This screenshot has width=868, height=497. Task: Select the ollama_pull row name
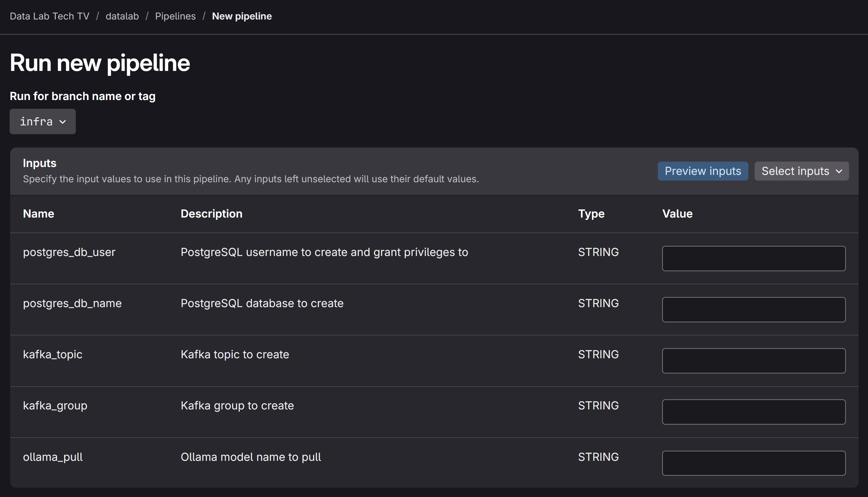53,457
